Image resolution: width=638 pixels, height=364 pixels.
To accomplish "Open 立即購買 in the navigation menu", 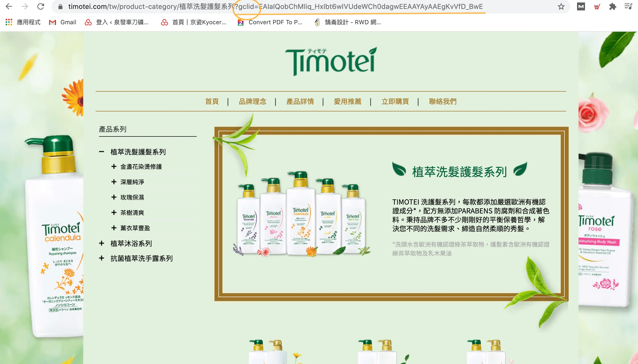I will (395, 102).
